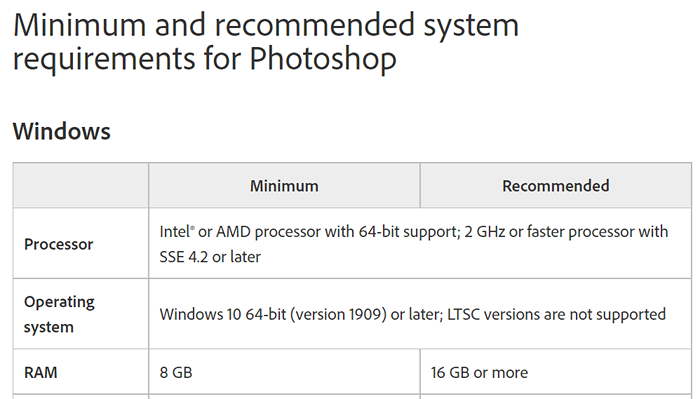The image size is (700, 399).
Task: Select the Processor row label
Action: [58, 244]
